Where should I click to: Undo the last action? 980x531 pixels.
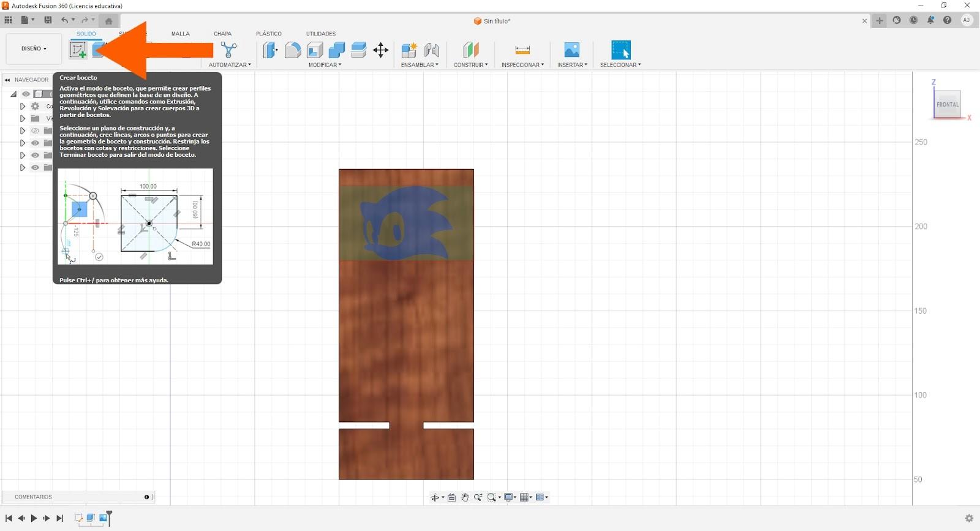click(64, 20)
